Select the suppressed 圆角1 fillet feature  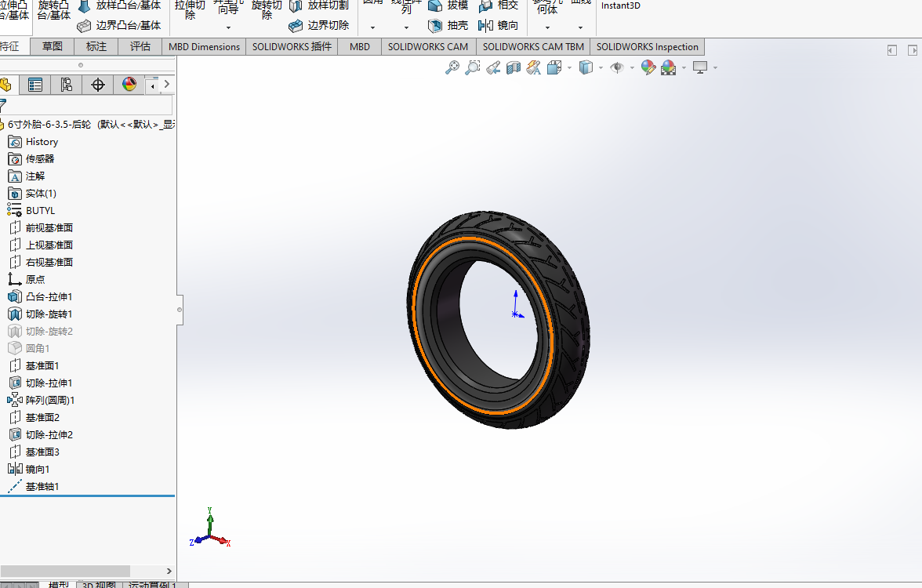[29, 348]
